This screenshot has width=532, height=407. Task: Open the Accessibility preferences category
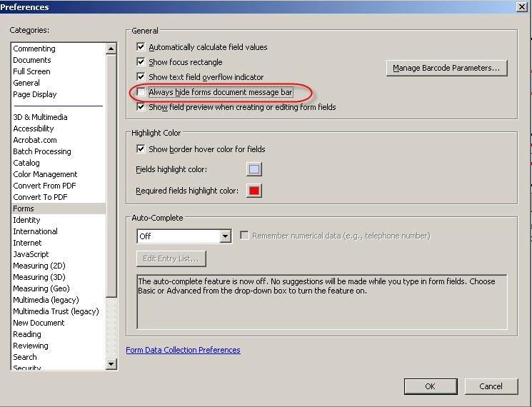pos(33,129)
